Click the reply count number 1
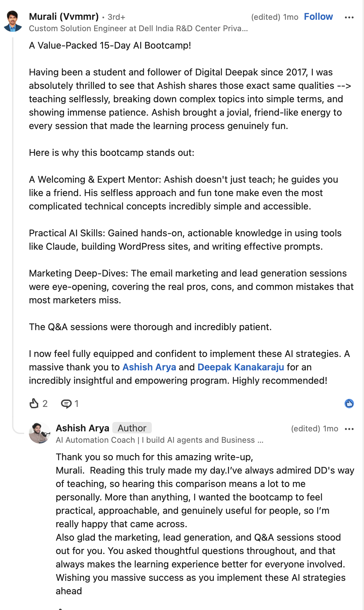 [x=76, y=404]
